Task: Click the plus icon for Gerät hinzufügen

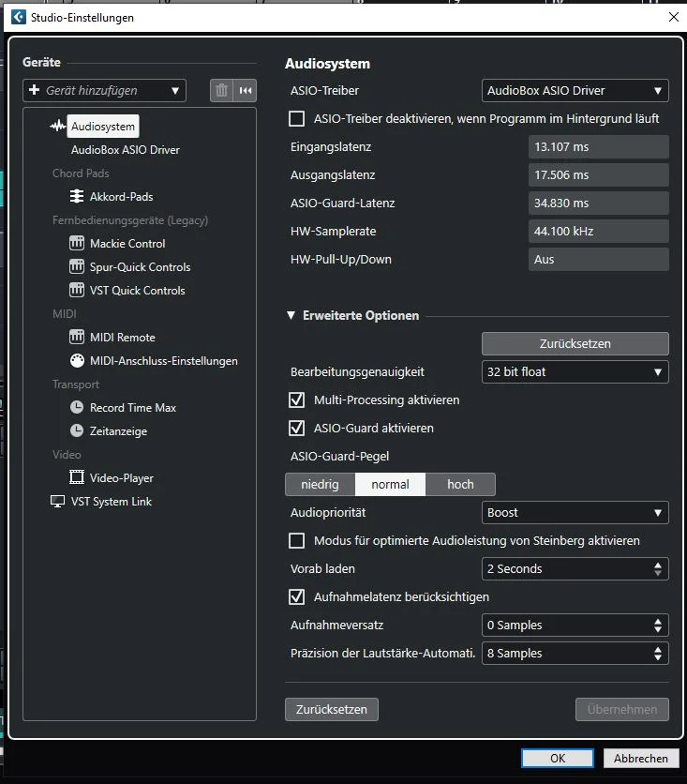Action: click(35, 90)
